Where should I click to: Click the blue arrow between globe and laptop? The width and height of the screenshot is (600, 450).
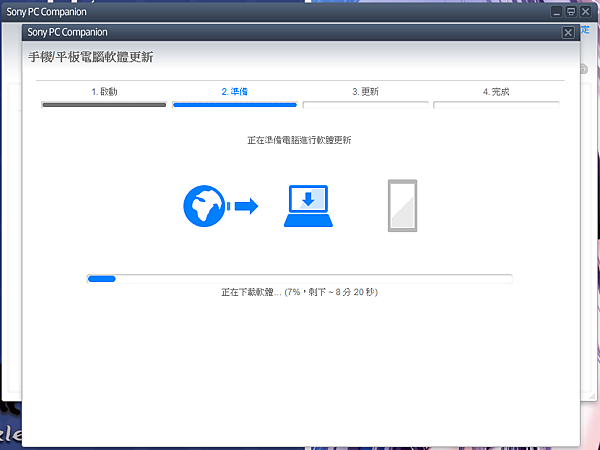[246, 206]
